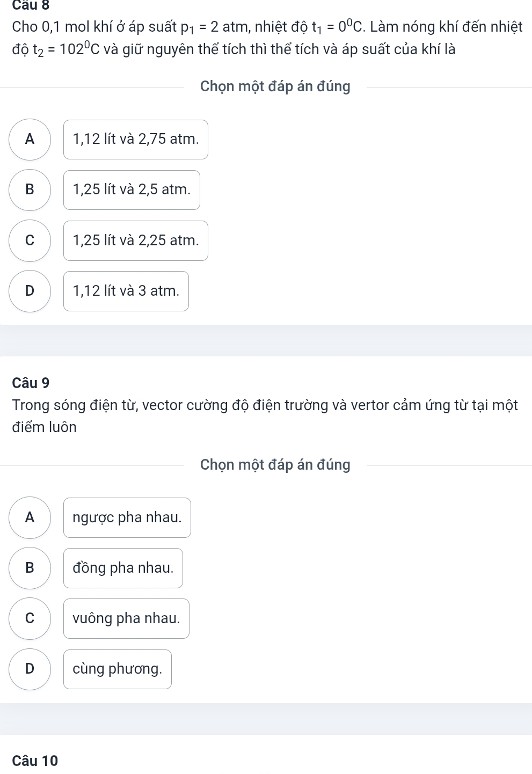Choose answer '1,25 lít và 2,5 atm.'
This screenshot has width=532, height=774.
coord(132,190)
